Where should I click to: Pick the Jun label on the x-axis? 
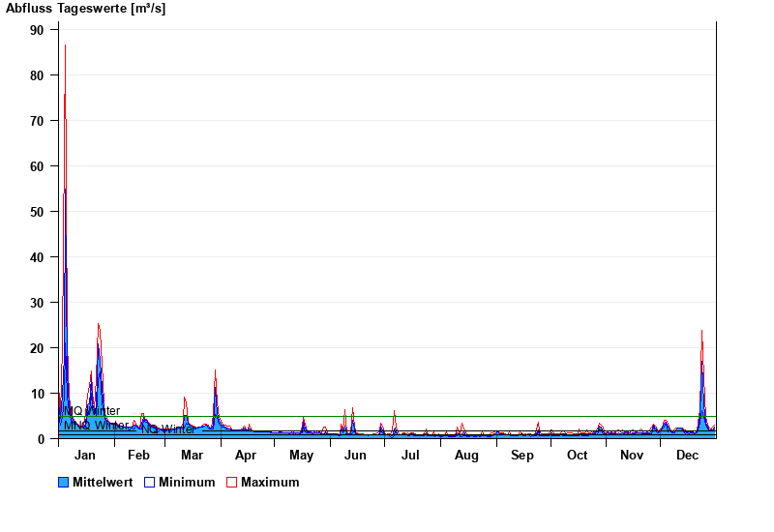click(x=355, y=456)
